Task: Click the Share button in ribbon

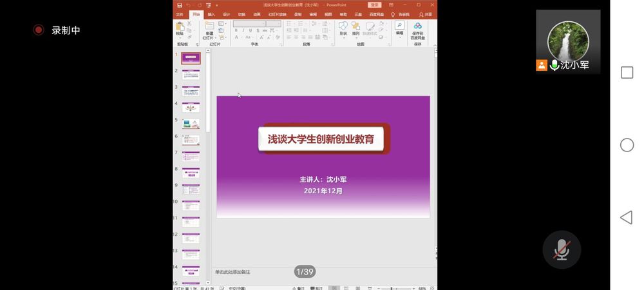Action: point(425,14)
